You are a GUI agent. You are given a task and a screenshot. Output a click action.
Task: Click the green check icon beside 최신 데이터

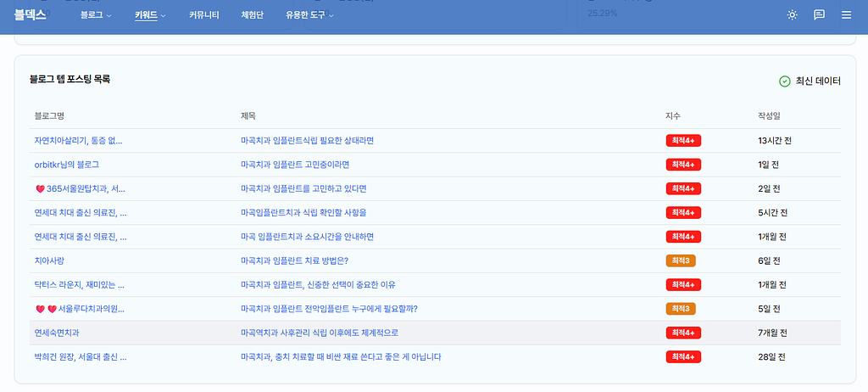(x=784, y=81)
